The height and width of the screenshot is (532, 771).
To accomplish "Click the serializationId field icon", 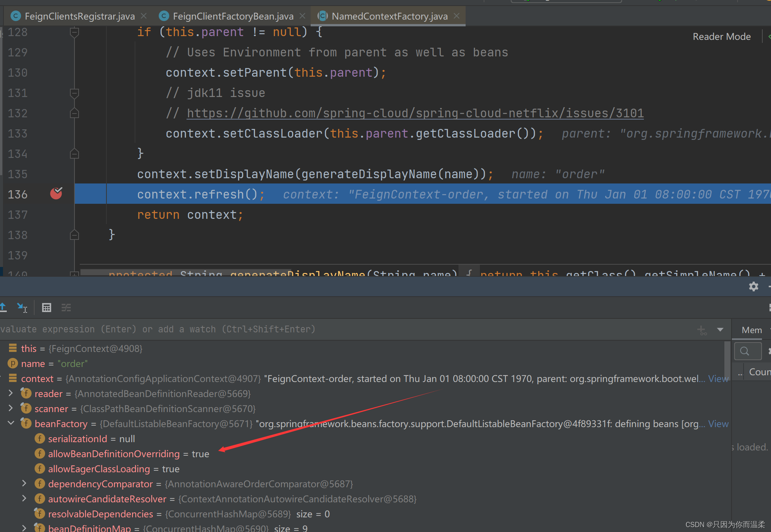I will [x=40, y=438].
